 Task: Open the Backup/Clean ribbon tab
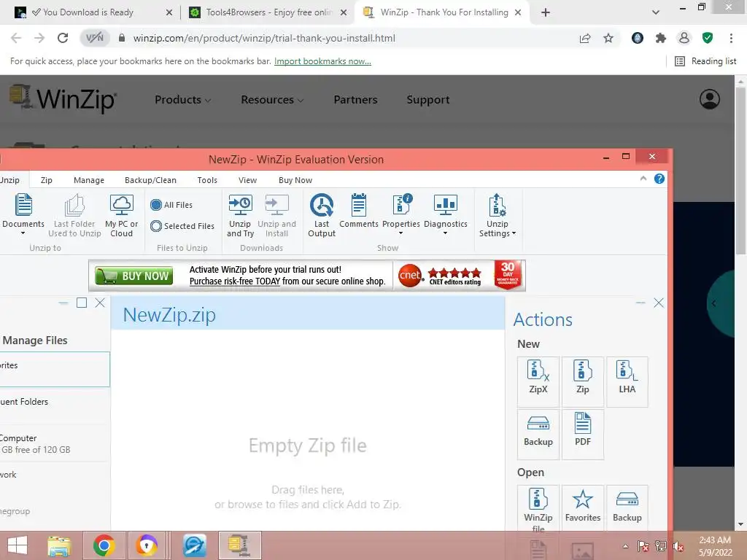pyautogui.click(x=150, y=180)
